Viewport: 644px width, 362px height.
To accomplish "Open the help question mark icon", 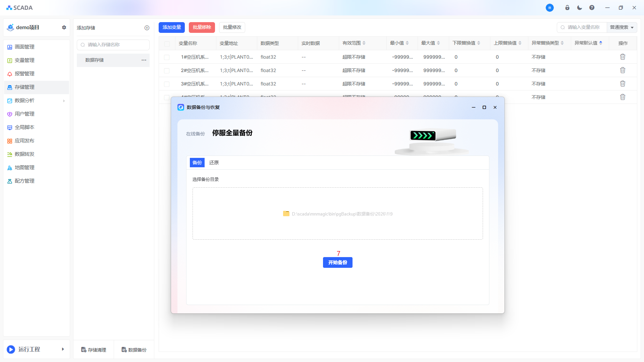I will (x=592, y=8).
